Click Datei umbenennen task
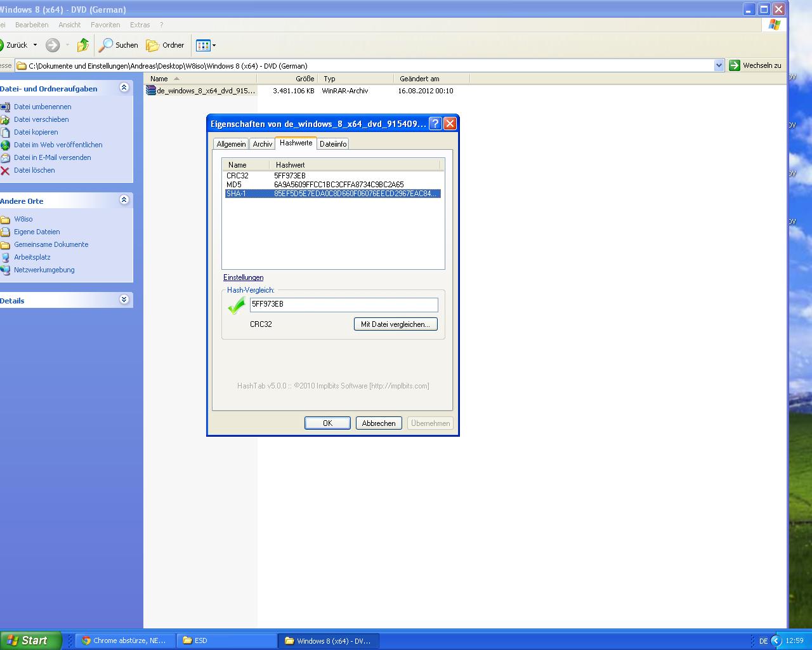Viewport: 812px width, 650px height. pyautogui.click(x=43, y=107)
